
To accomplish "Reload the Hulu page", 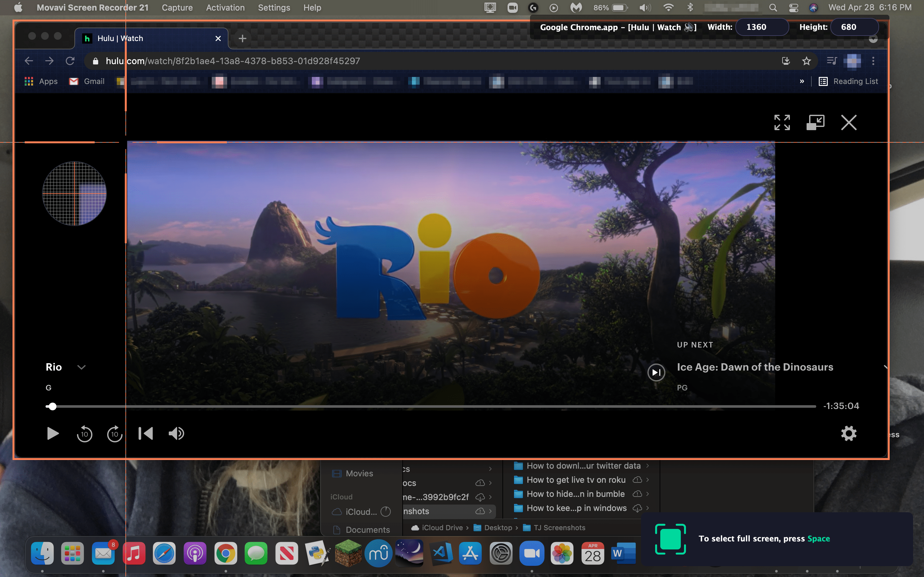I will click(70, 61).
